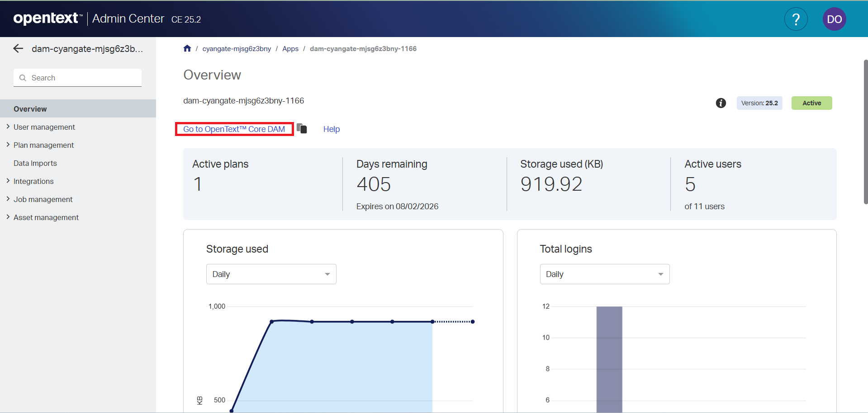Click the help question mark icon
Viewport: 868px width, 413px height.
click(x=796, y=19)
